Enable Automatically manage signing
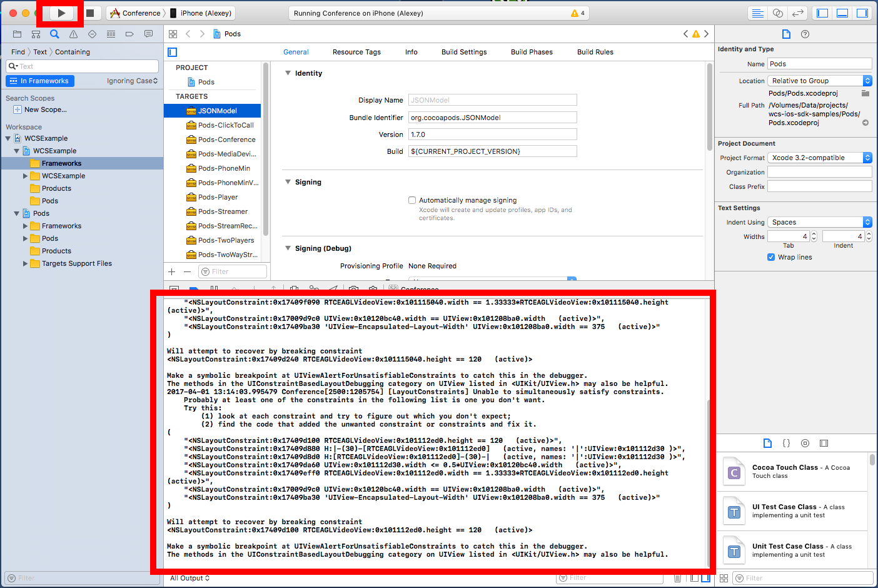This screenshot has width=878, height=588. point(412,200)
